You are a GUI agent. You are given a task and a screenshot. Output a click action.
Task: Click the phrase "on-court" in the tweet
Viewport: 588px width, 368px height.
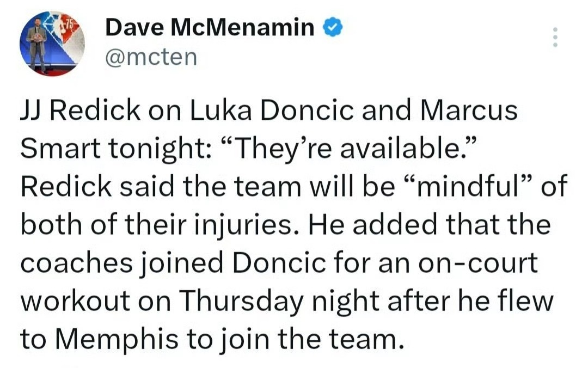pyautogui.click(x=478, y=263)
